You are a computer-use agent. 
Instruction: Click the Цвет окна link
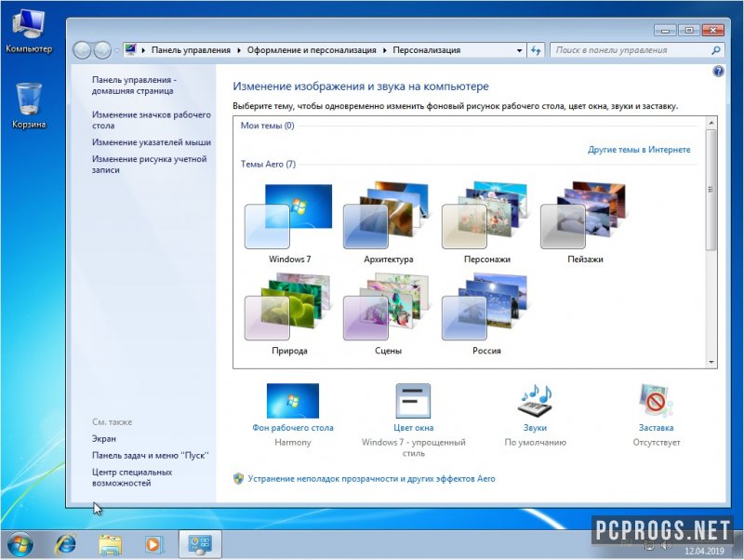pyautogui.click(x=413, y=428)
